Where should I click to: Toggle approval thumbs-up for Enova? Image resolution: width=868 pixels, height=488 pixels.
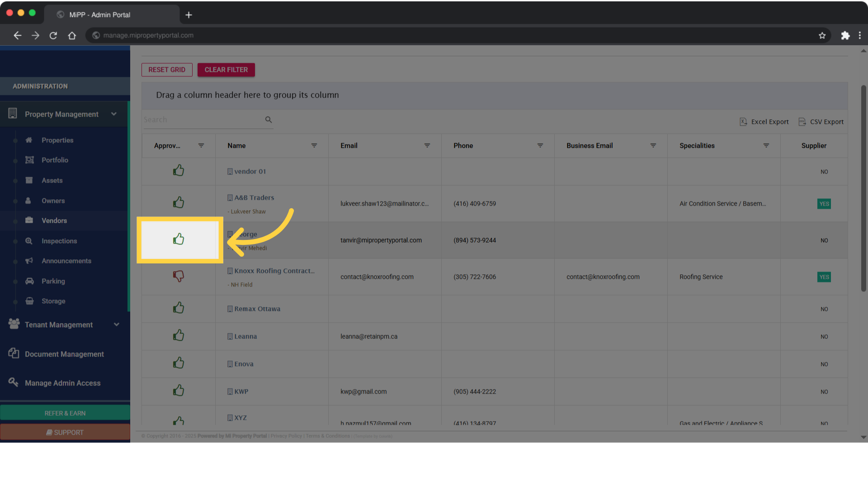click(179, 363)
